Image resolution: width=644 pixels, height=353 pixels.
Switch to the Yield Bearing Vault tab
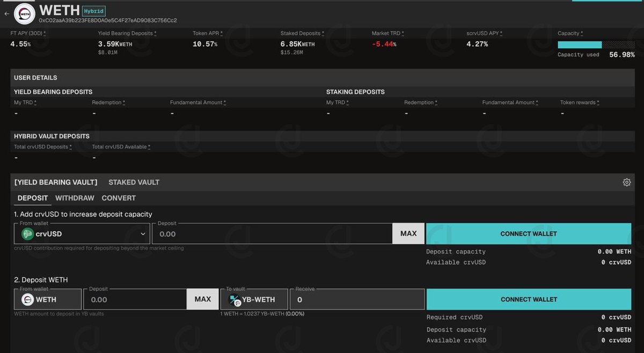point(56,182)
